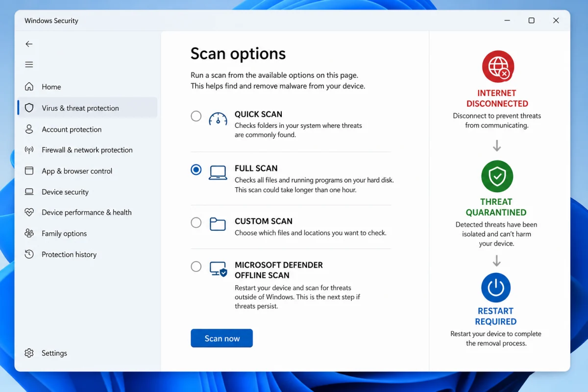Open Settings at the sidebar bottom
Image resolution: width=588 pixels, height=392 pixels.
tap(87, 353)
